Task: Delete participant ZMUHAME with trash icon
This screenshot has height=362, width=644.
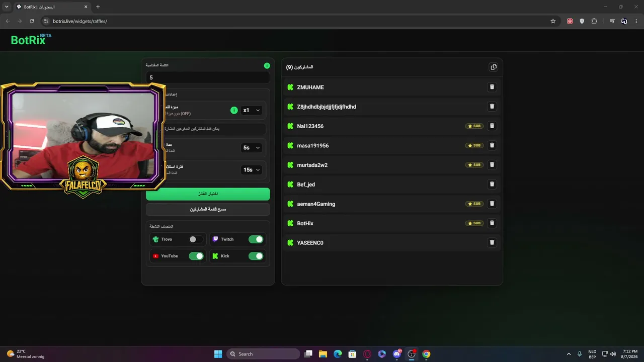Action: pos(492,87)
